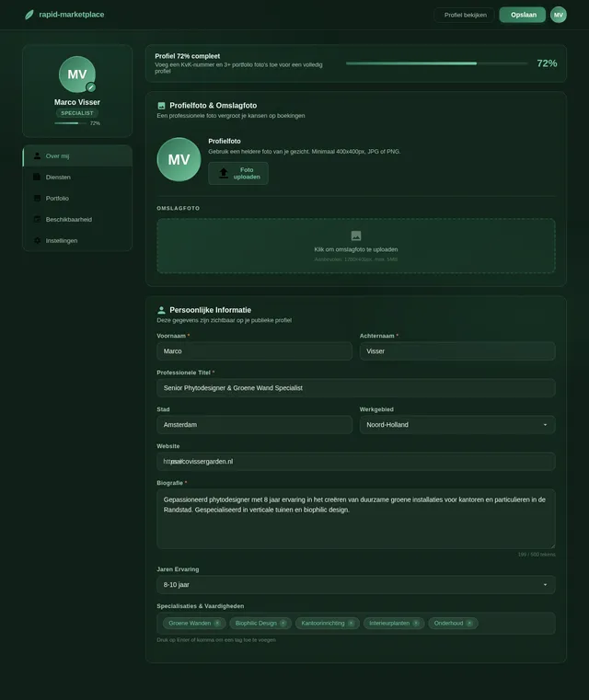Screen dimensions: 589x700
Task: Open the Instellingen menu item
Action: click(x=77, y=241)
